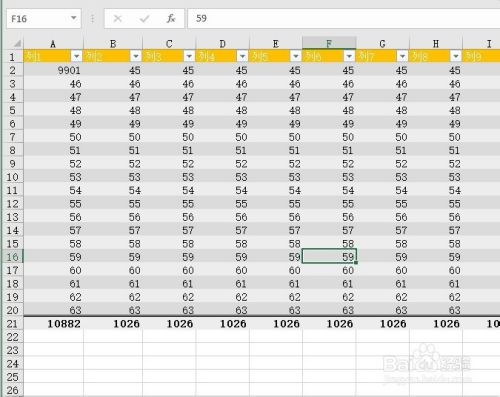Click cell H8 containing 51
This screenshot has height=397, width=500.
click(436, 150)
